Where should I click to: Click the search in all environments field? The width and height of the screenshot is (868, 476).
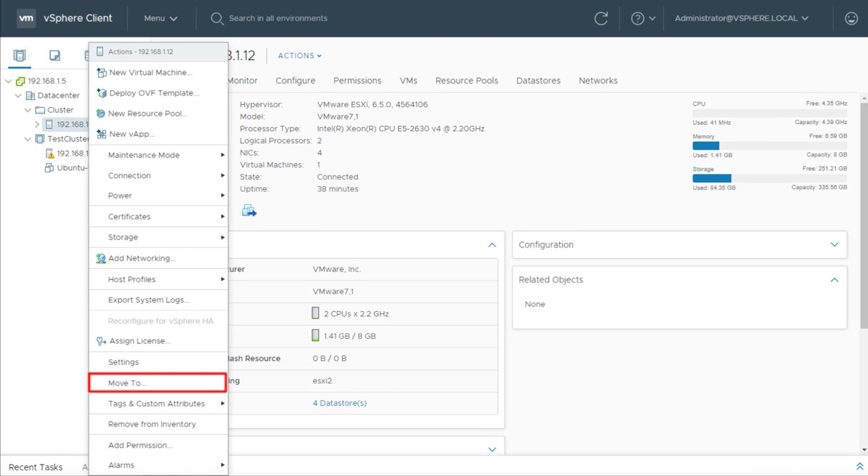(x=278, y=19)
